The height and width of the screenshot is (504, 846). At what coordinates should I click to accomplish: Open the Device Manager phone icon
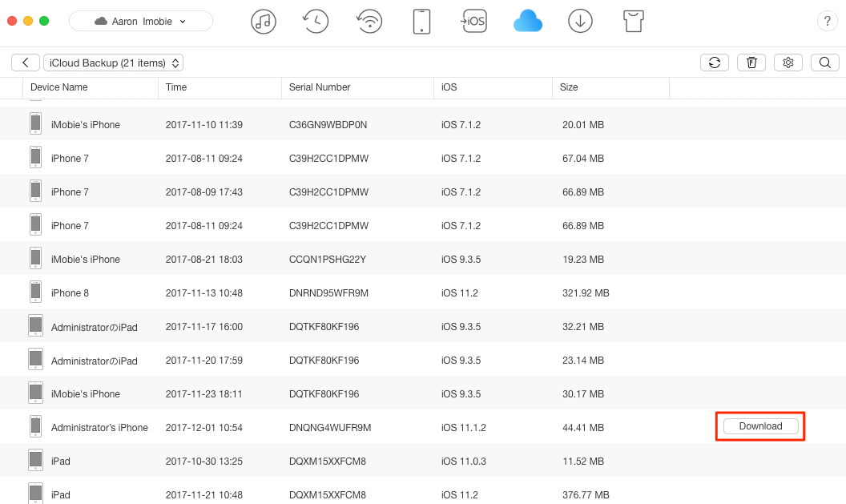421,22
